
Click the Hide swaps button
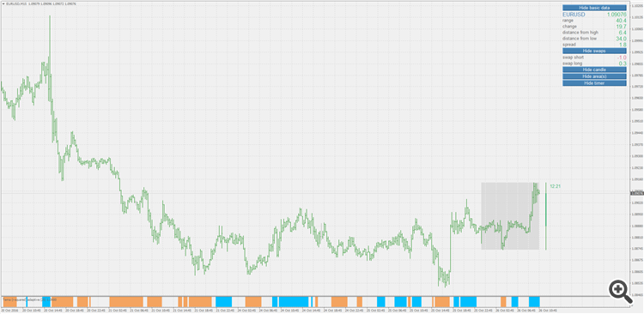coord(594,51)
